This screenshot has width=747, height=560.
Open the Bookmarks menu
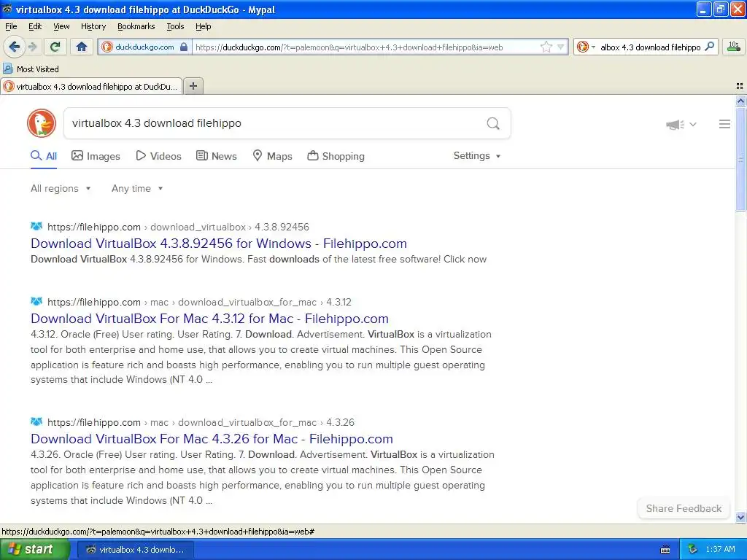(136, 26)
